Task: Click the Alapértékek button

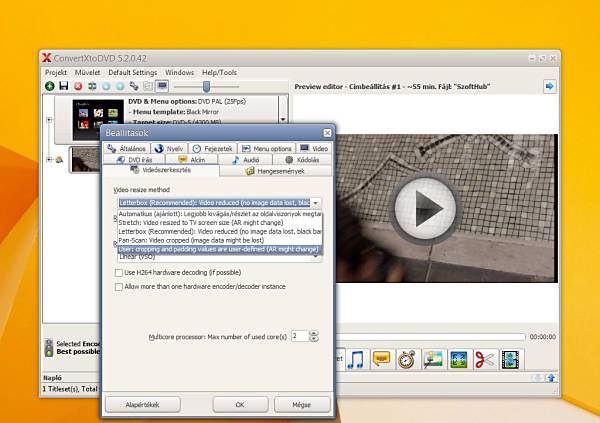Action: [x=143, y=405]
